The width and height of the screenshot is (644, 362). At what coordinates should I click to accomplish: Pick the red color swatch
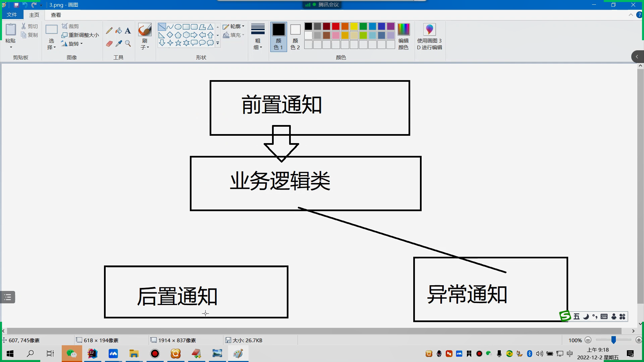click(x=336, y=26)
